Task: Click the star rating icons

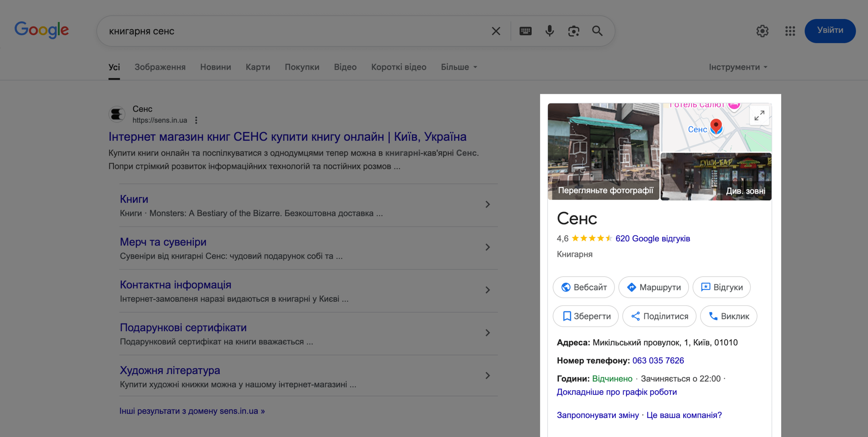Action: pyautogui.click(x=592, y=238)
